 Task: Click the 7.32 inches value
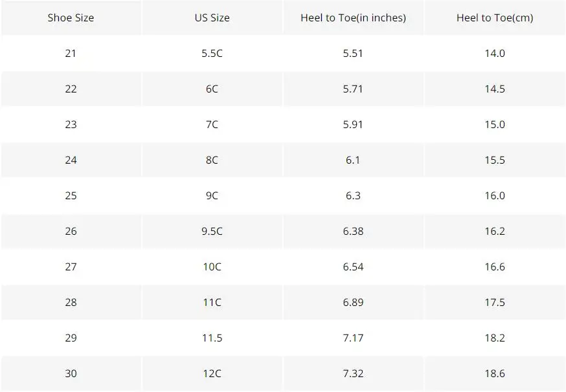353,374
